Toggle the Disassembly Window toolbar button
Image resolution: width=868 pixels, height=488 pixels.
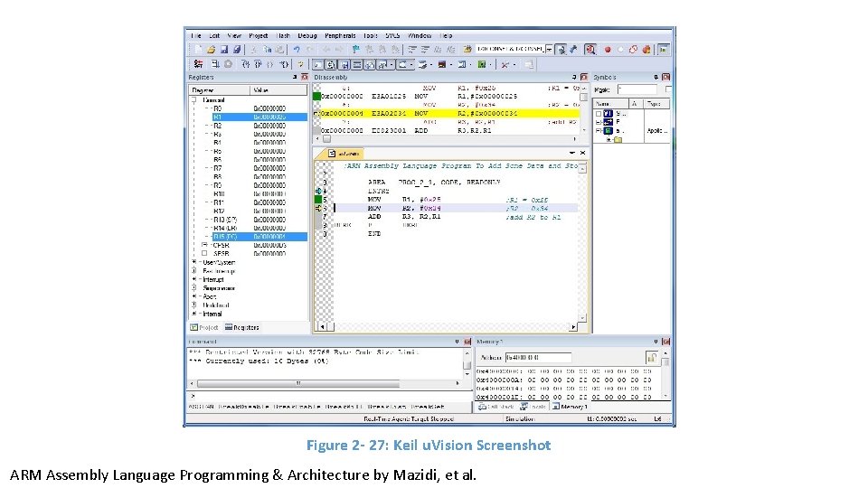pyautogui.click(x=330, y=64)
